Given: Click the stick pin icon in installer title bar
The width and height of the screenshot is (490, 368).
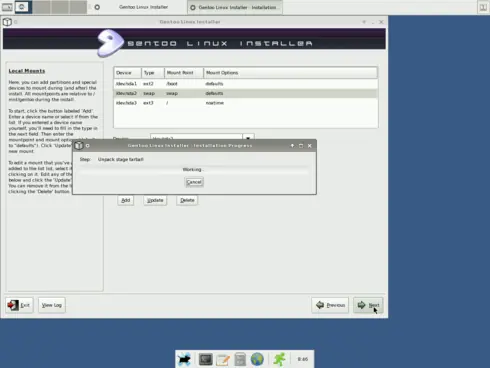Looking at the screenshot, I should pos(16,22).
